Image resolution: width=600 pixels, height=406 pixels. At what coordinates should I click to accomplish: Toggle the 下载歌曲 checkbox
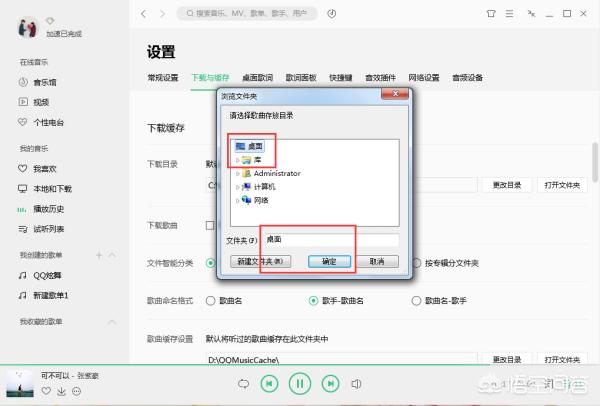[210, 225]
